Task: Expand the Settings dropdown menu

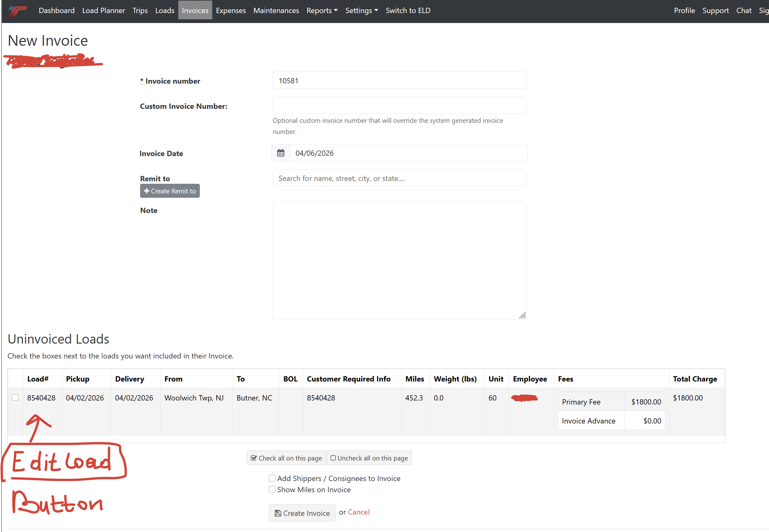Action: point(361,11)
